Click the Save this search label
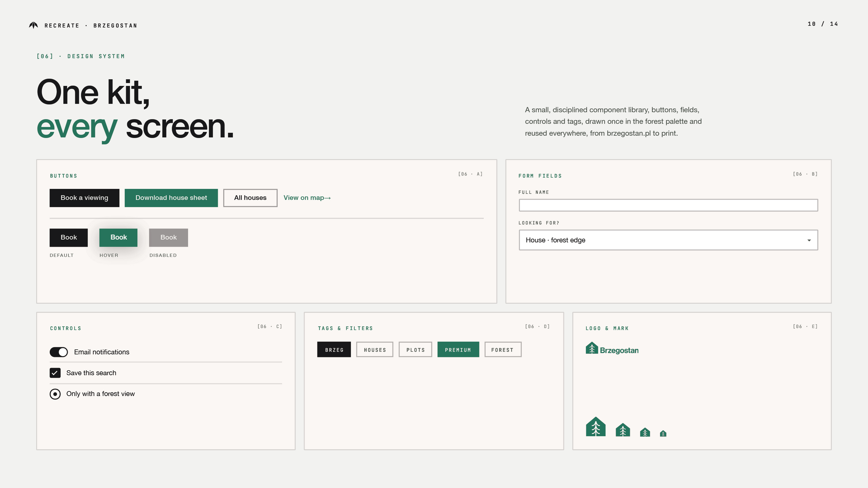868x488 pixels. 91,373
